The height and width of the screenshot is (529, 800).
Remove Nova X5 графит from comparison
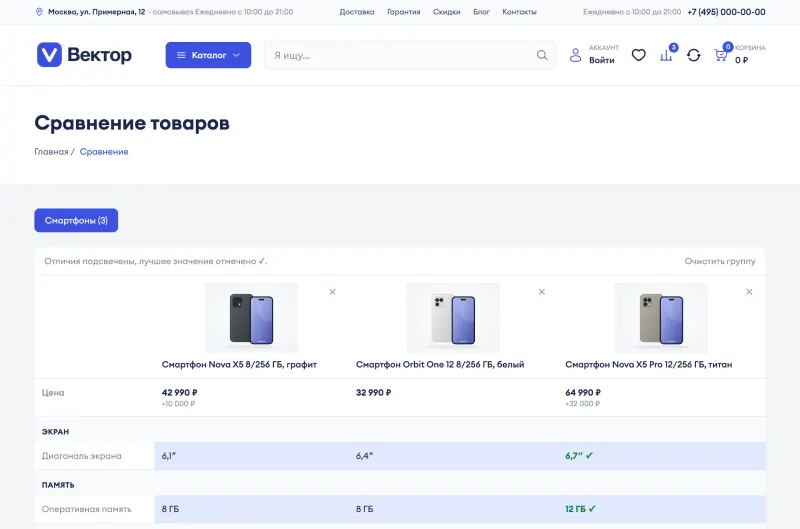click(x=332, y=292)
